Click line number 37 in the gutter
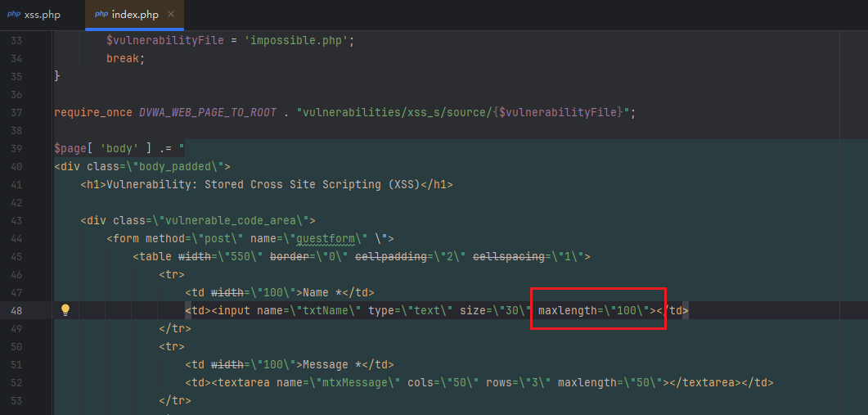This screenshot has height=415, width=868. (x=17, y=112)
